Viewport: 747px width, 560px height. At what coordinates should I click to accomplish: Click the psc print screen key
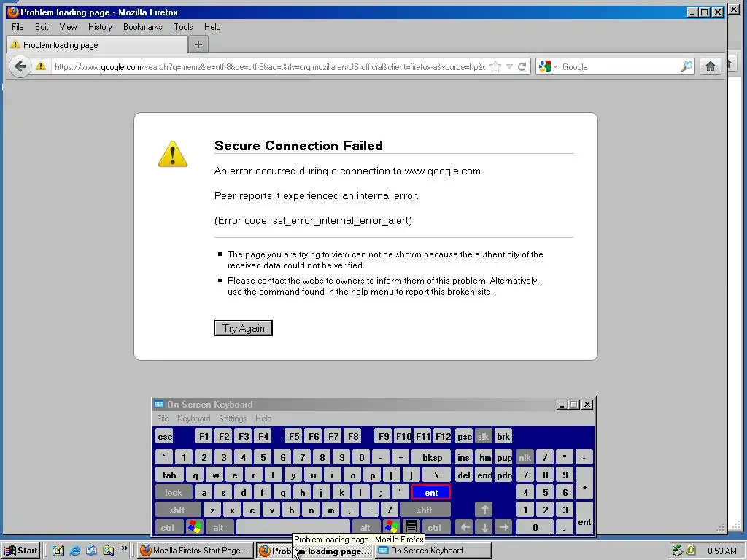click(x=464, y=436)
